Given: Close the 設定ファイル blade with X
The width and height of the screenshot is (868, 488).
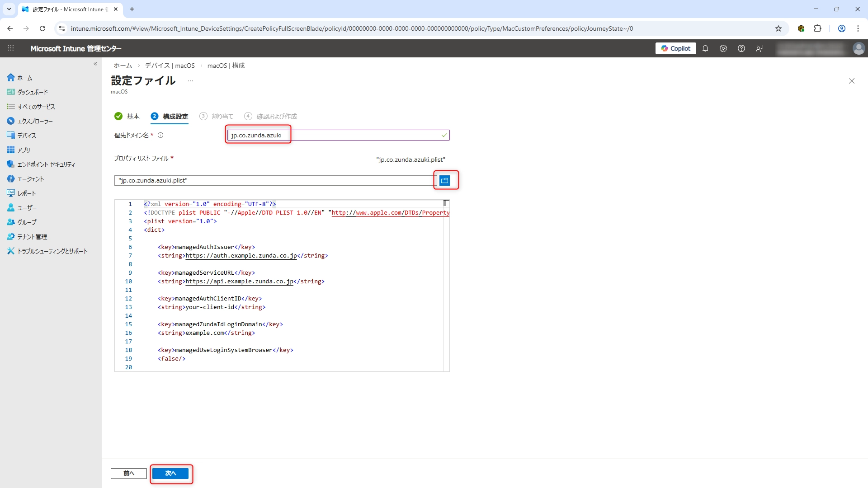Looking at the screenshot, I should coord(852,81).
